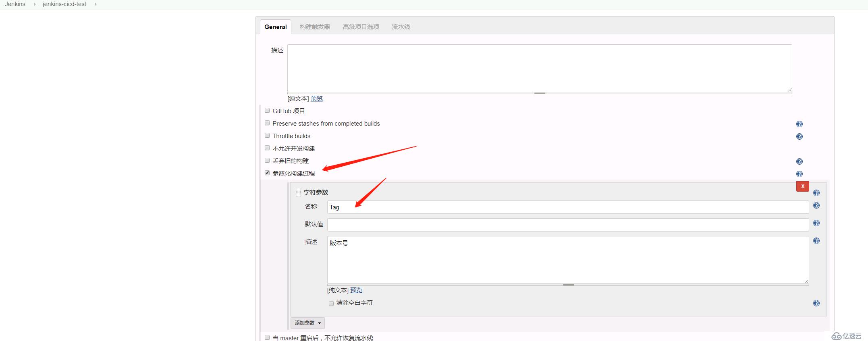Open help for parameter 描述 field

(816, 241)
